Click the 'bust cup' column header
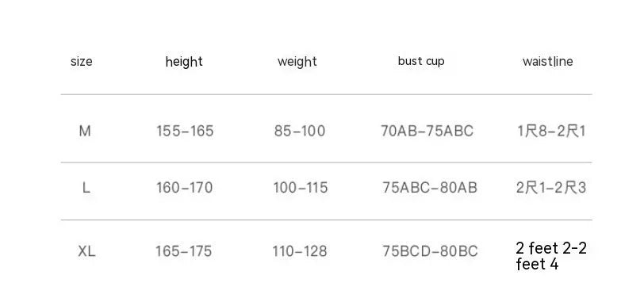Image resolution: width=644 pixels, height=298 pixels. [421, 62]
